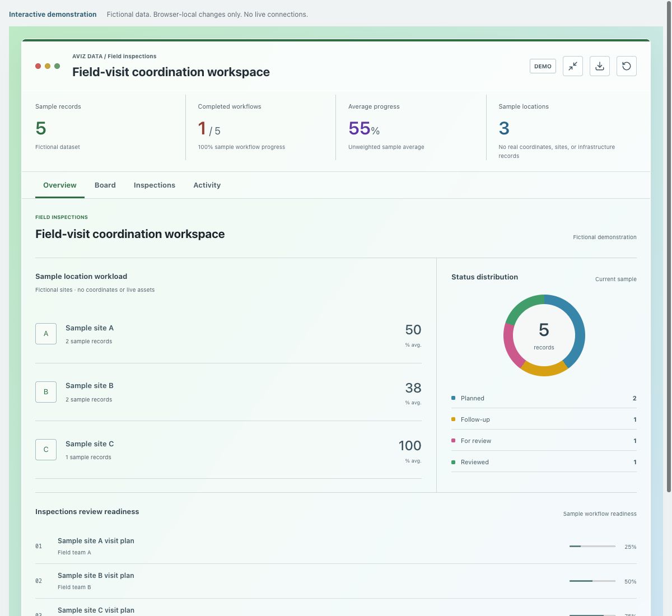Click the Field team A label
This screenshot has width=672, height=616.
click(74, 553)
